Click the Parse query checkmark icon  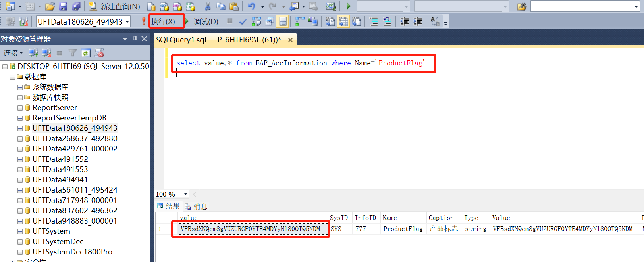point(243,22)
